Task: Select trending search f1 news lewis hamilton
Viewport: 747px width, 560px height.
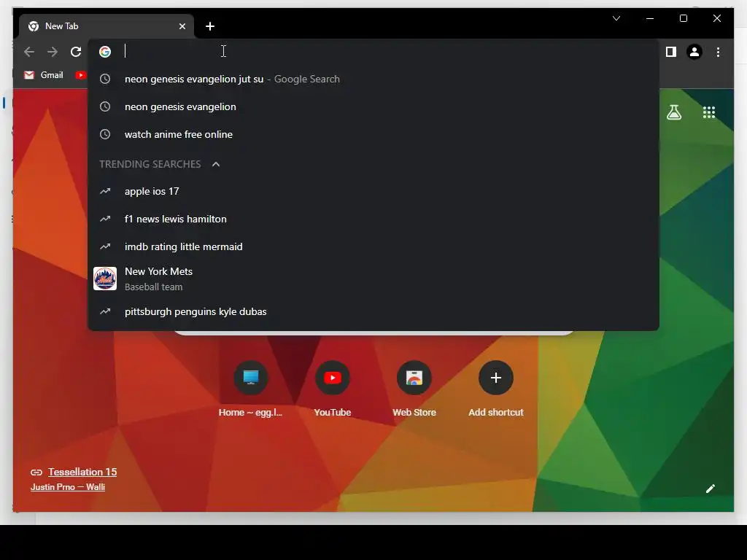Action: (x=373, y=219)
